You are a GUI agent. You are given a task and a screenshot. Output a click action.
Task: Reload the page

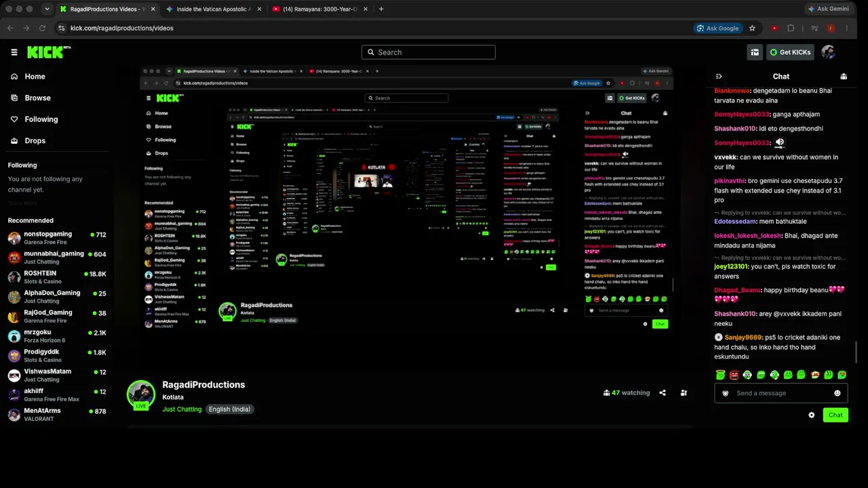point(42,28)
